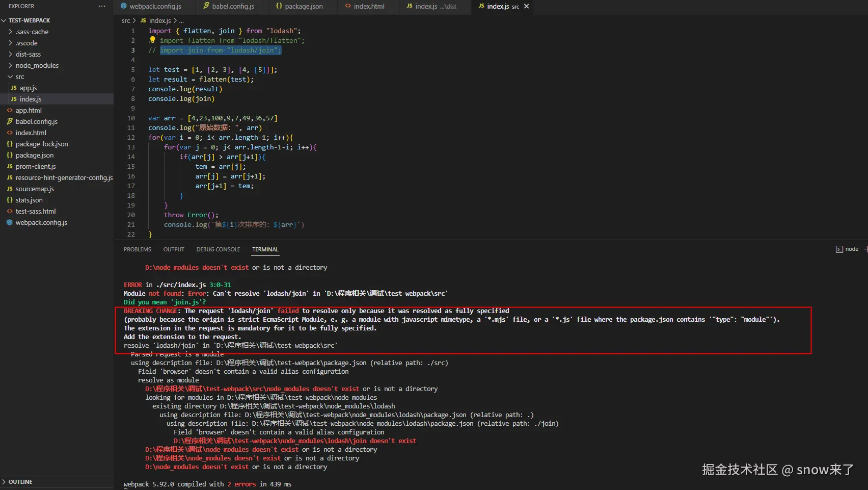This screenshot has height=490, width=868.
Task: Switch to babel.config.js editor tab
Action: tap(232, 7)
